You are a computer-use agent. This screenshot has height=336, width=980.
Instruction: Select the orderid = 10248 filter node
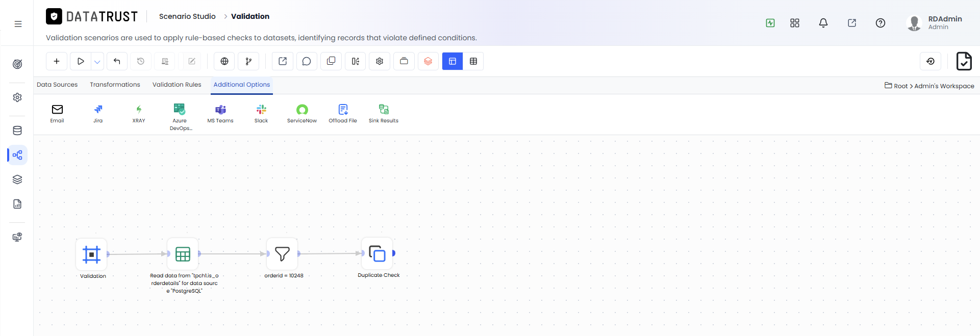click(x=282, y=253)
